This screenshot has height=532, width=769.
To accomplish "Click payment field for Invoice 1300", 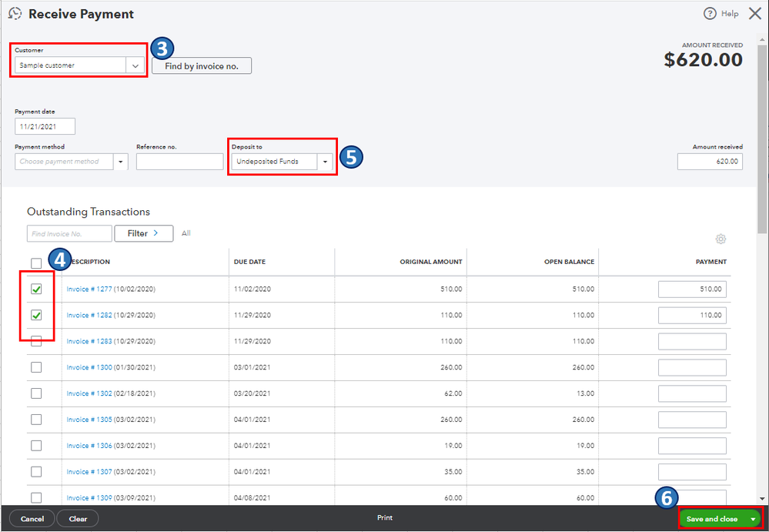I will 692,367.
